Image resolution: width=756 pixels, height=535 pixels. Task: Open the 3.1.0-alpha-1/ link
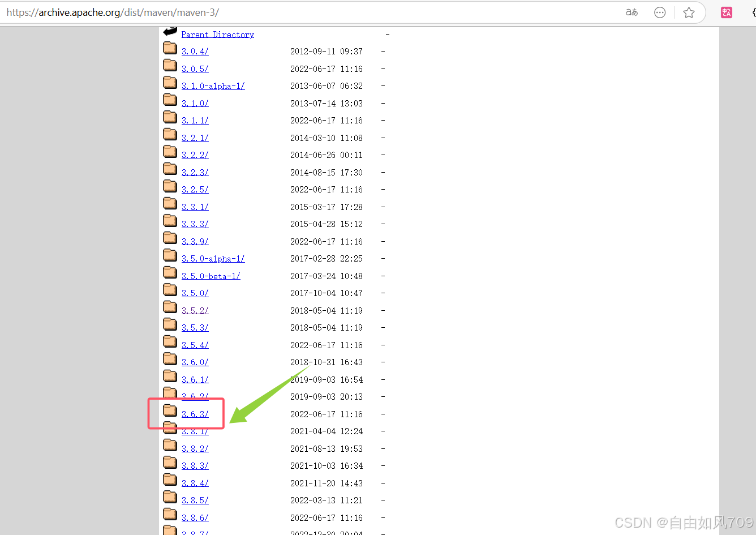click(x=213, y=86)
